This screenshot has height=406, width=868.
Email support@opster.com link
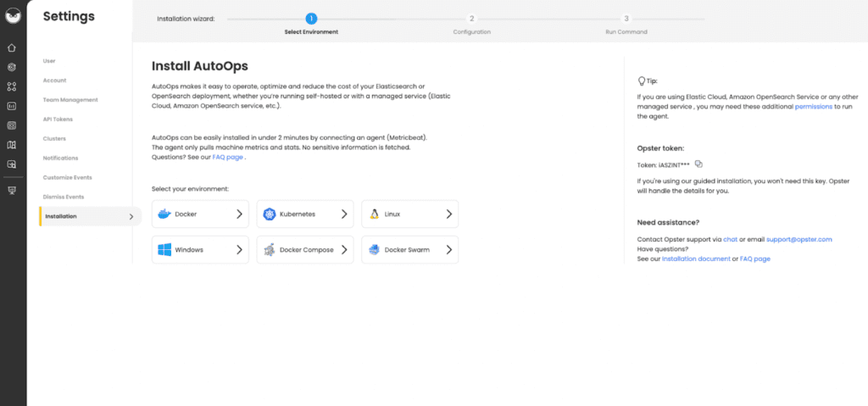point(799,239)
